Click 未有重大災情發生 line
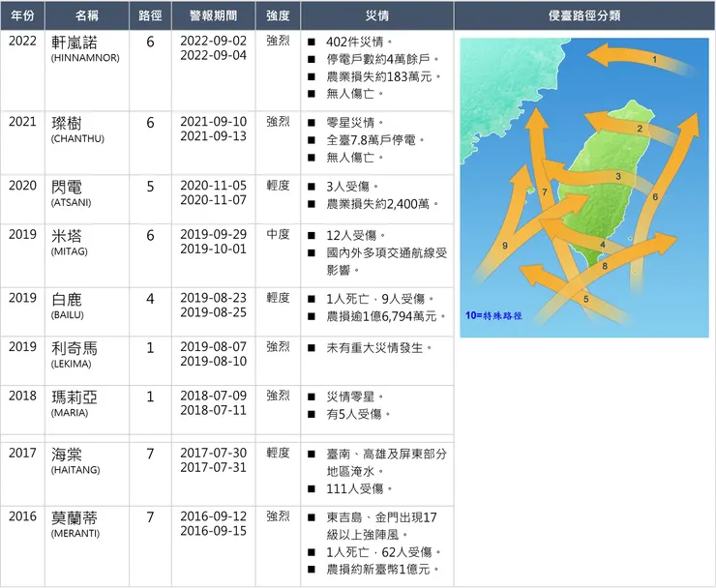The height and width of the screenshot is (588, 716). (x=379, y=348)
